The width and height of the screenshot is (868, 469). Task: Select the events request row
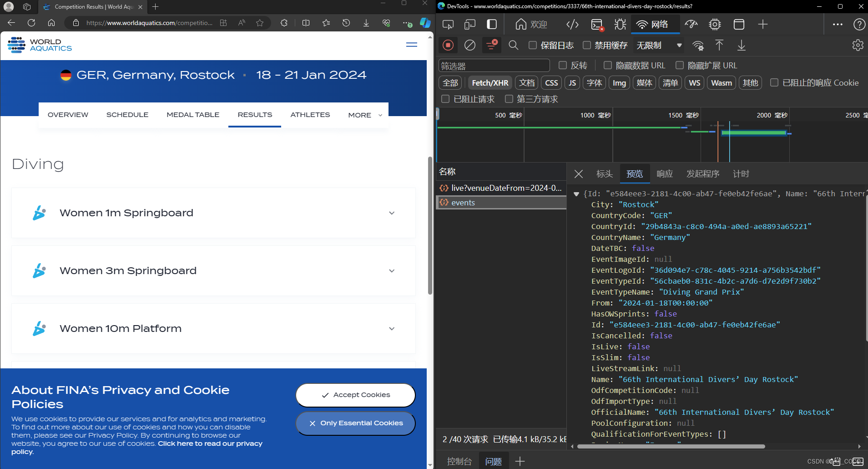click(x=501, y=203)
